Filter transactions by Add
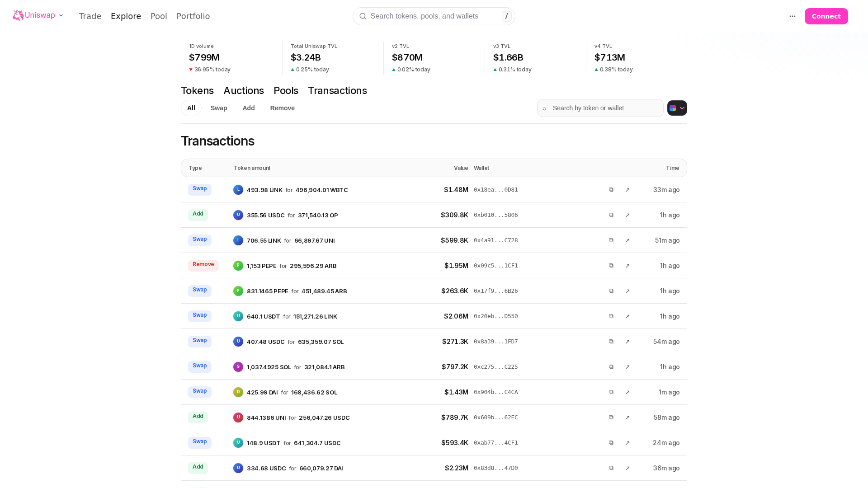The width and height of the screenshot is (868, 488). click(x=249, y=108)
